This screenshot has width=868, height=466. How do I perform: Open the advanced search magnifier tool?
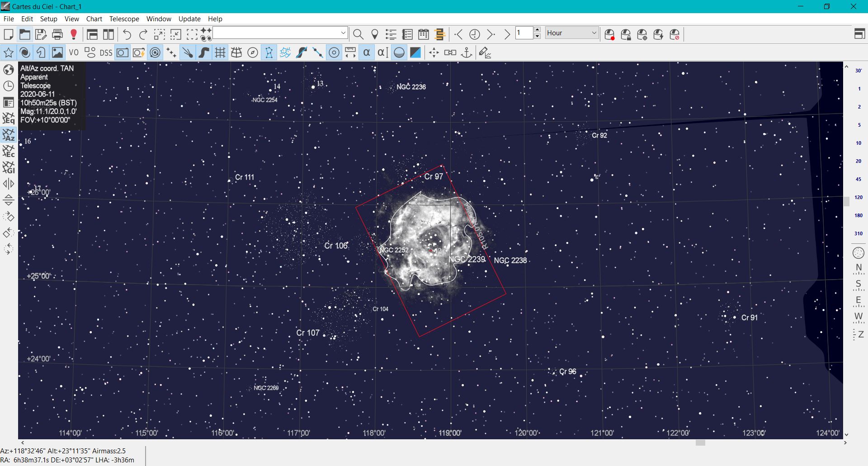[x=358, y=34]
